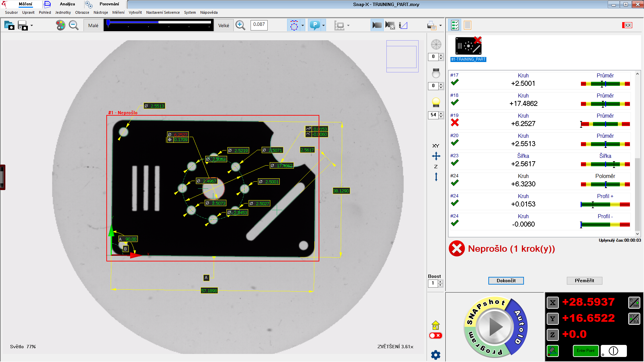The width and height of the screenshot is (644, 362).
Task: Switch to the Analýza tab
Action: (67, 4)
